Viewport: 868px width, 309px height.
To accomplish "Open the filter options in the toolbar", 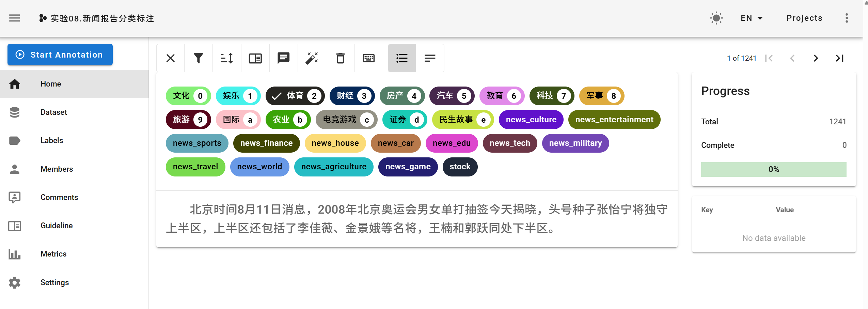I will (199, 58).
